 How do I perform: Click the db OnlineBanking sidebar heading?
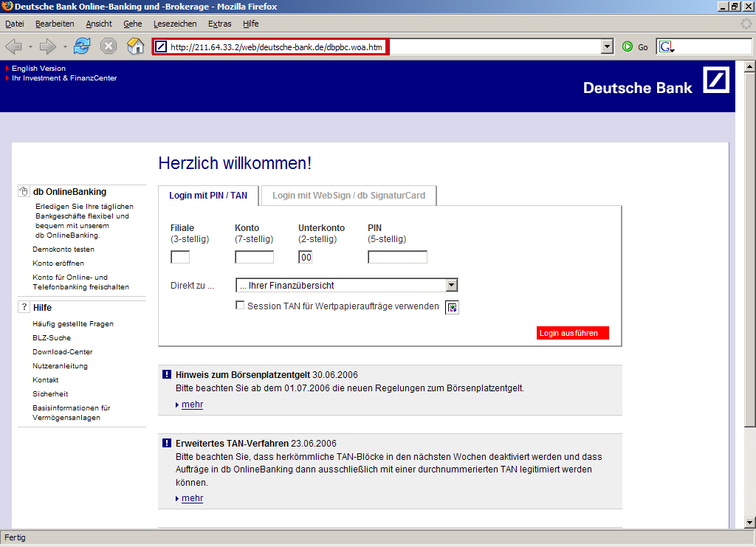click(69, 191)
